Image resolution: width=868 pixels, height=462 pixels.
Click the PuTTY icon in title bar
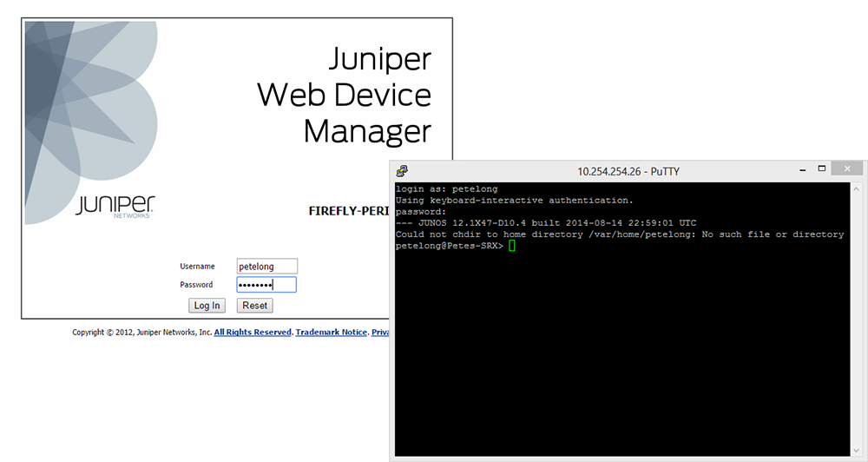pyautogui.click(x=403, y=171)
